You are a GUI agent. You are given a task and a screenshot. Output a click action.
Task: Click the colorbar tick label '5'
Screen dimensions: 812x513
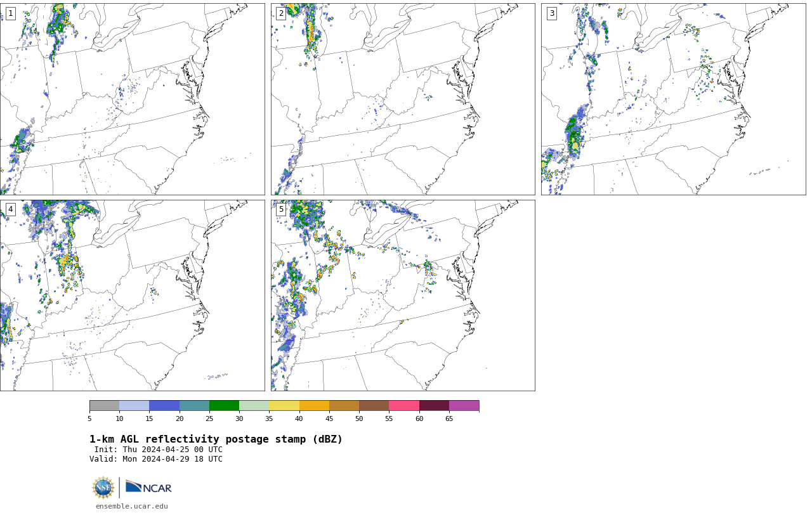pyautogui.click(x=89, y=419)
